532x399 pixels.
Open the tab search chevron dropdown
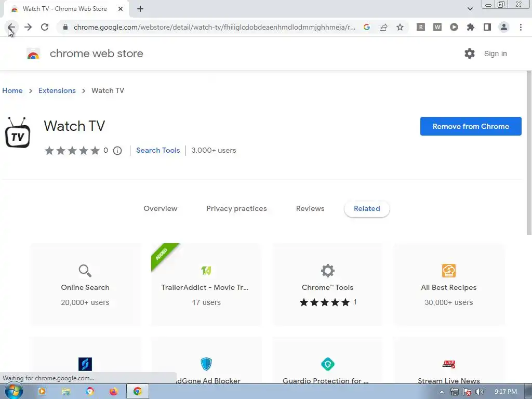470,9
